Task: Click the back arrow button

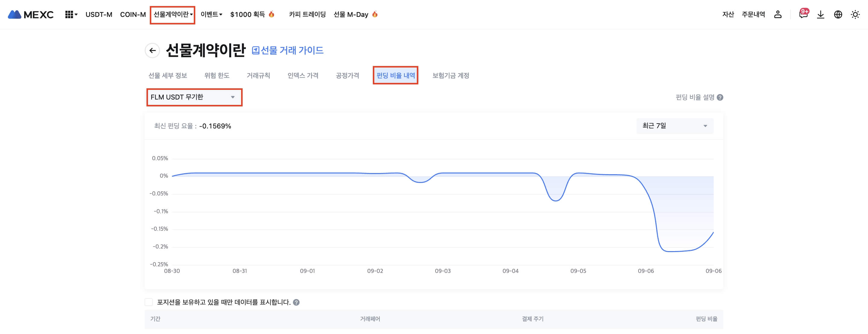Action: [x=152, y=51]
